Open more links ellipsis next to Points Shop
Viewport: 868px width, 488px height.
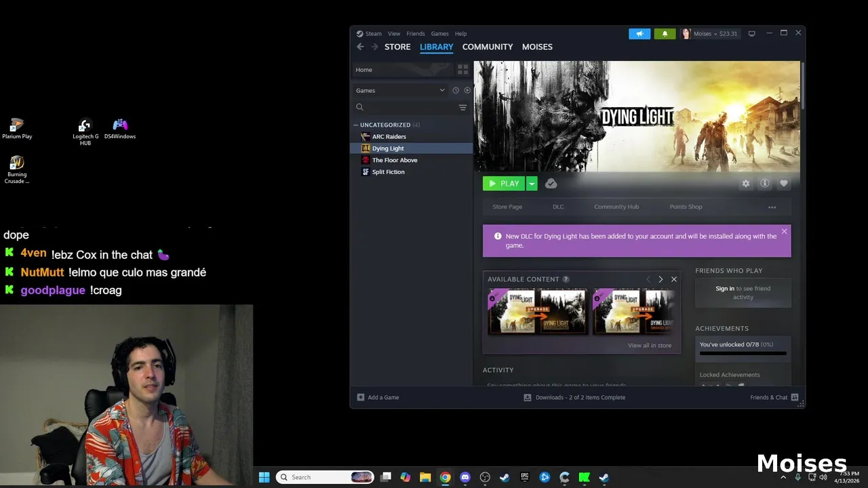[772, 207]
